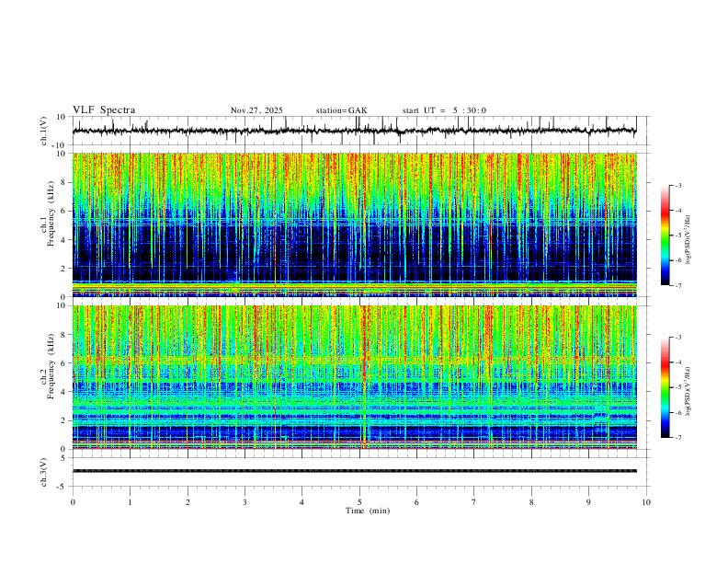Click the ch.1 voltage waveform trace

pos(354,131)
